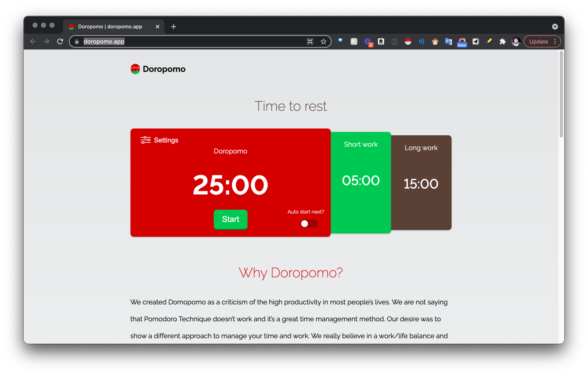The image size is (588, 375).
Task: Open the Extensions puzzle piece menu
Action: 503,41
